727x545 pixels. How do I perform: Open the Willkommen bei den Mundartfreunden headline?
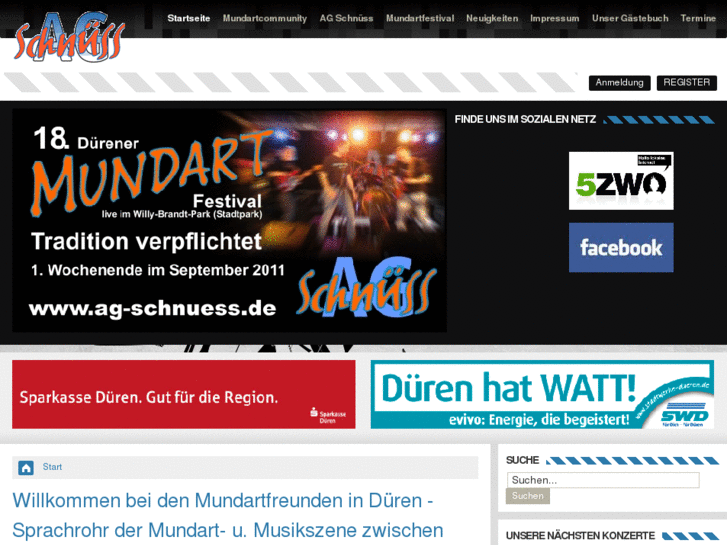click(x=228, y=515)
